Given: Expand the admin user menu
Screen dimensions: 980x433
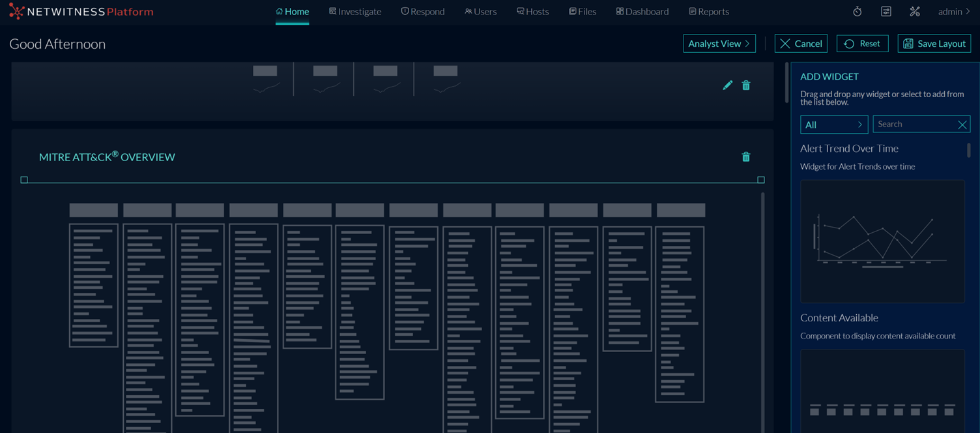Looking at the screenshot, I should tap(954, 12).
